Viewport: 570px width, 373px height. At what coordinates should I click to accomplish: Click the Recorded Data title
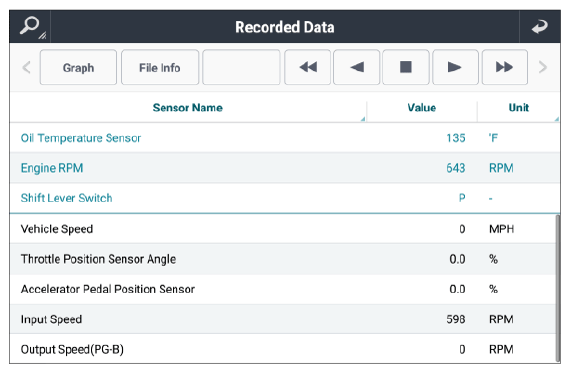(x=285, y=27)
